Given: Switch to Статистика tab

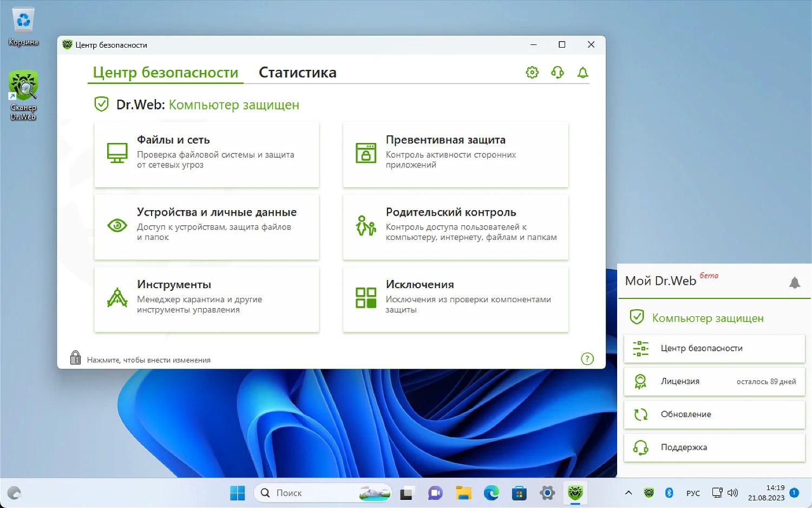Looking at the screenshot, I should point(298,73).
